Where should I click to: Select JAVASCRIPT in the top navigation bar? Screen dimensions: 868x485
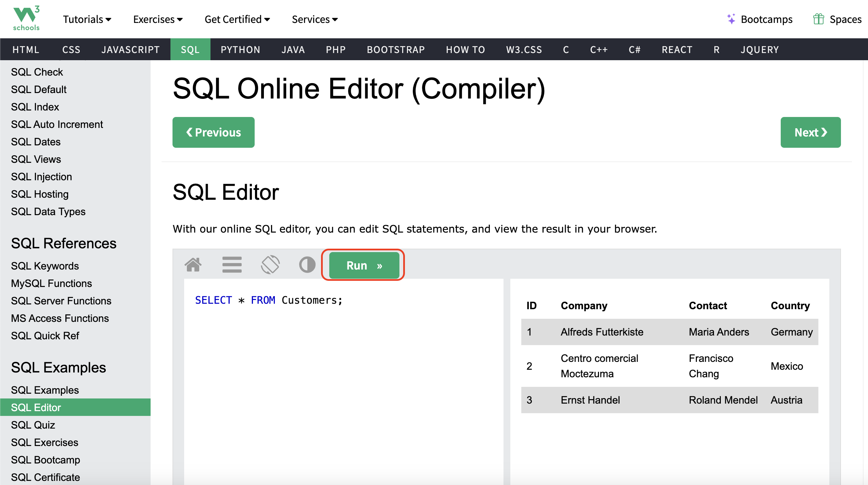coord(130,50)
